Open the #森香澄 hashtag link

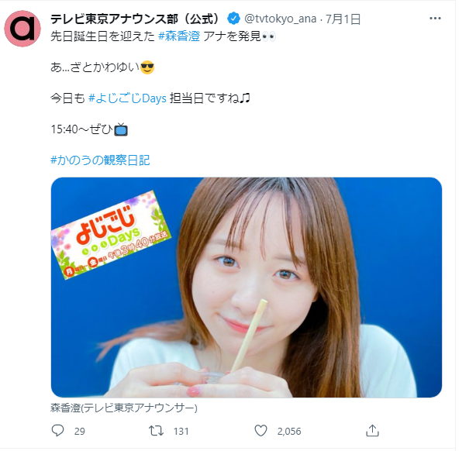pyautogui.click(x=179, y=36)
